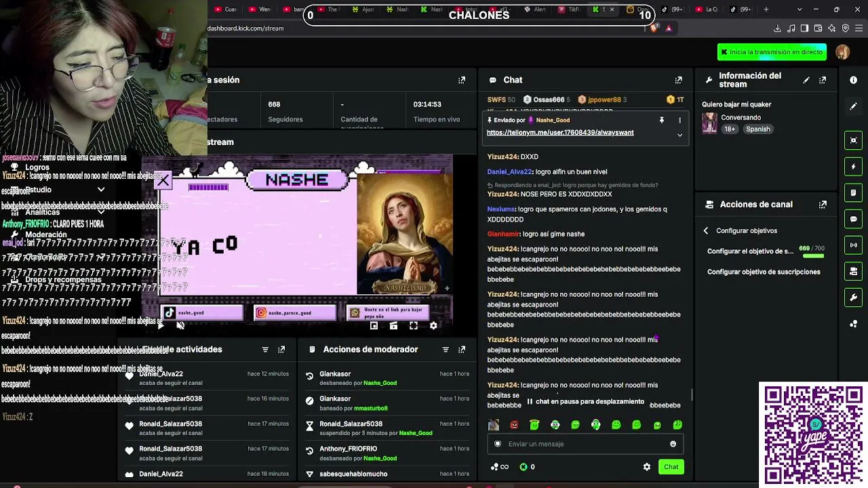Click the Conversando category thumbnail

point(709,123)
